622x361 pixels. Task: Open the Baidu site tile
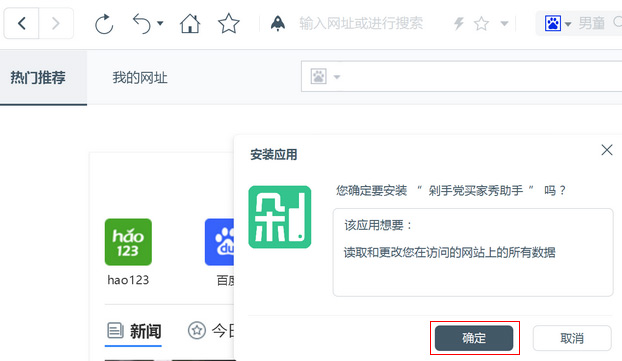tap(219, 242)
